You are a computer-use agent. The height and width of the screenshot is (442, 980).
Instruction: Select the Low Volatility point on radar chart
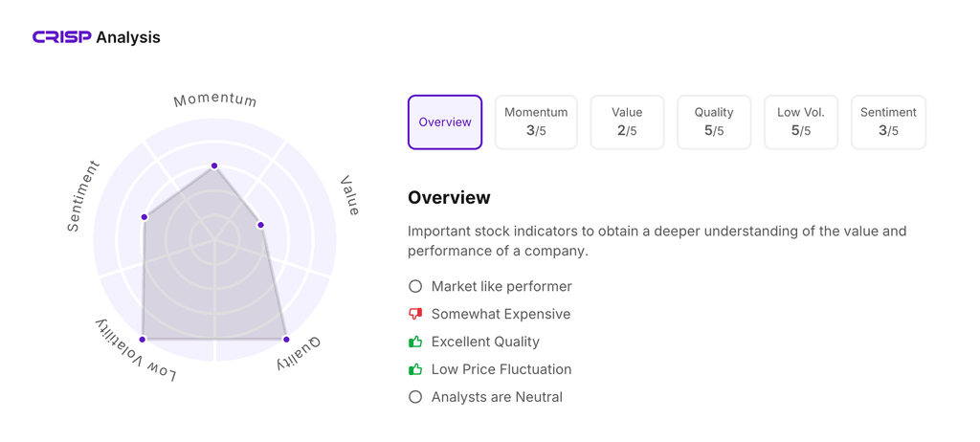[x=143, y=339]
